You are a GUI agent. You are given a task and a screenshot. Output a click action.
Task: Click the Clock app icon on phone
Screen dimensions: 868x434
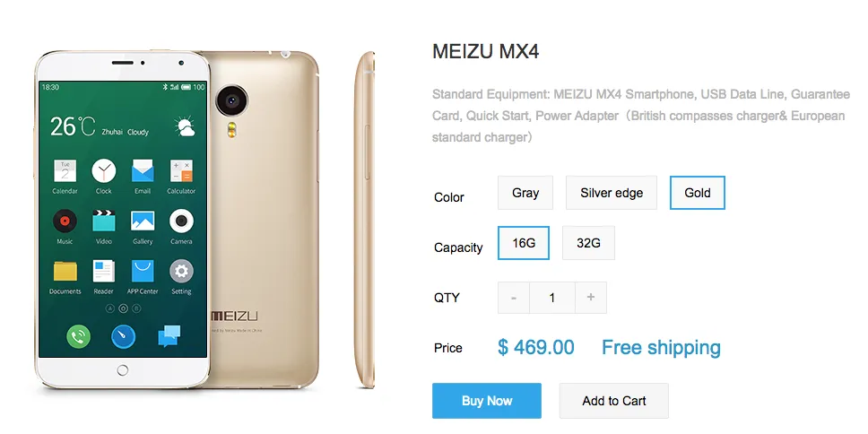point(103,171)
